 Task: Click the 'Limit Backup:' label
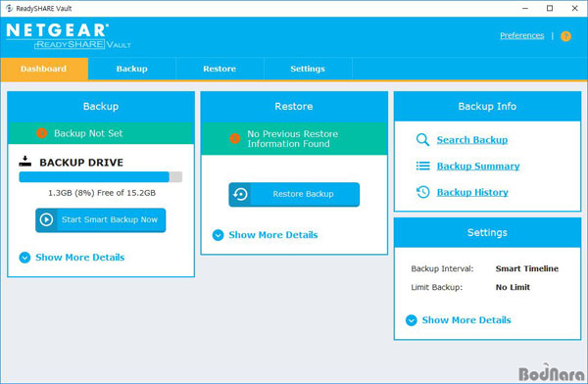pyautogui.click(x=436, y=287)
